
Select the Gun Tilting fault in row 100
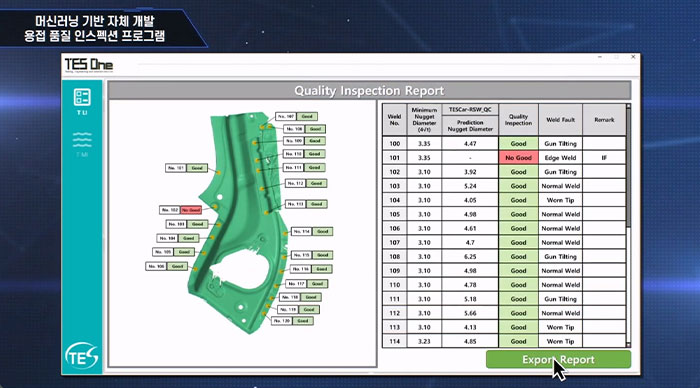(x=560, y=144)
